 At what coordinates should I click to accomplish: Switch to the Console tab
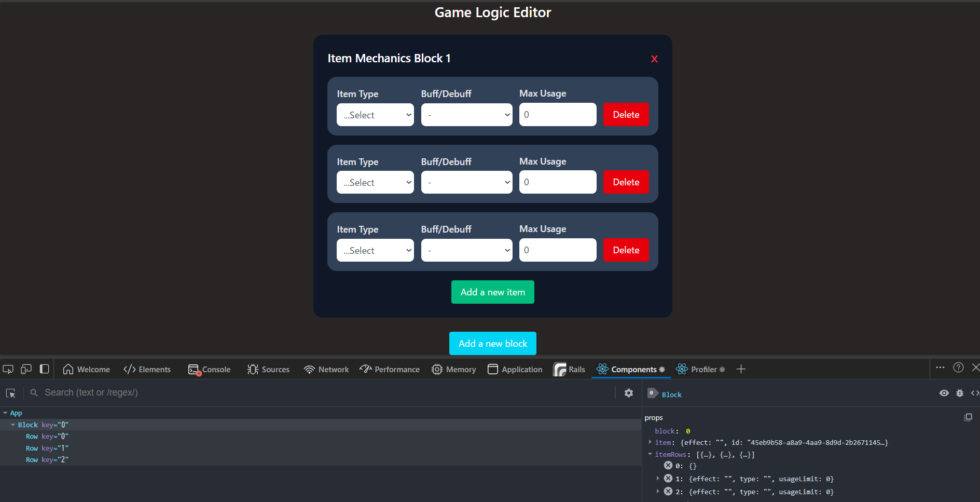(209, 369)
